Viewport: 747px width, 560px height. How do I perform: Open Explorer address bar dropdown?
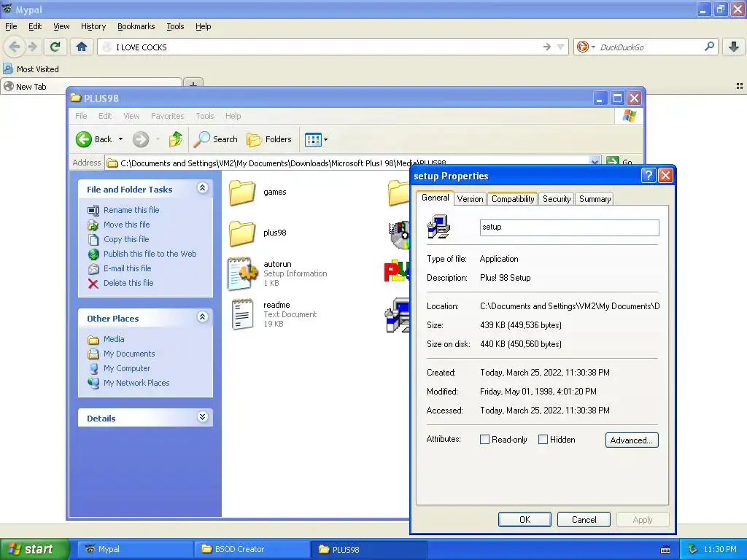point(595,162)
